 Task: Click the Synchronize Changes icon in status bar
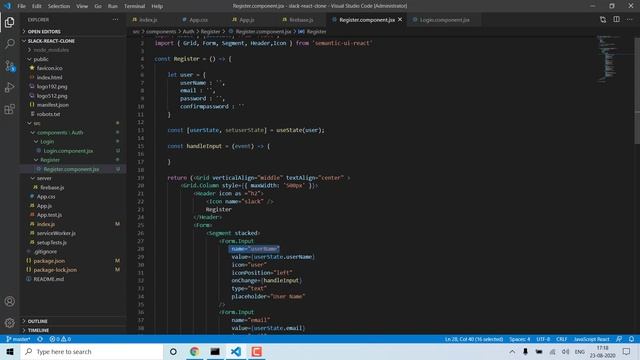[40, 339]
